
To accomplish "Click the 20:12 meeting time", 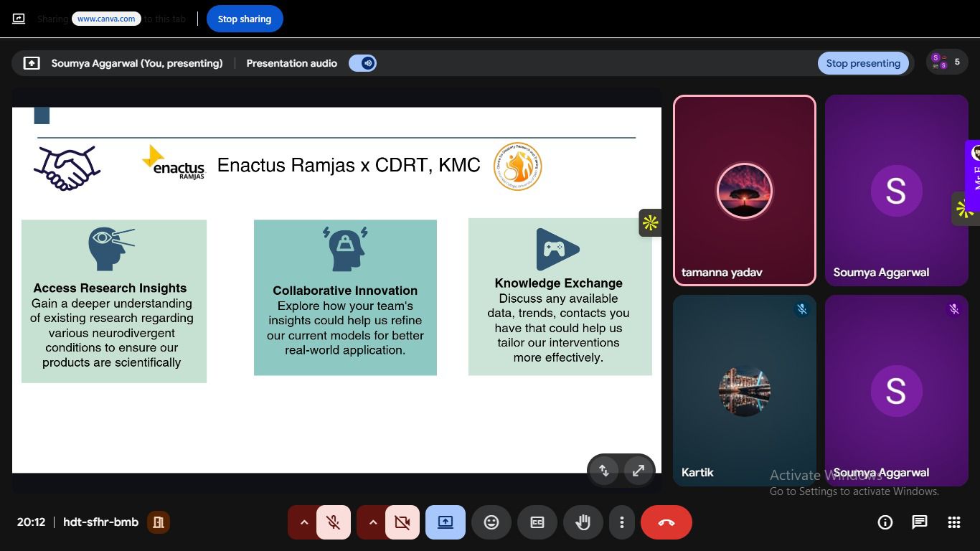I will click(x=31, y=522).
